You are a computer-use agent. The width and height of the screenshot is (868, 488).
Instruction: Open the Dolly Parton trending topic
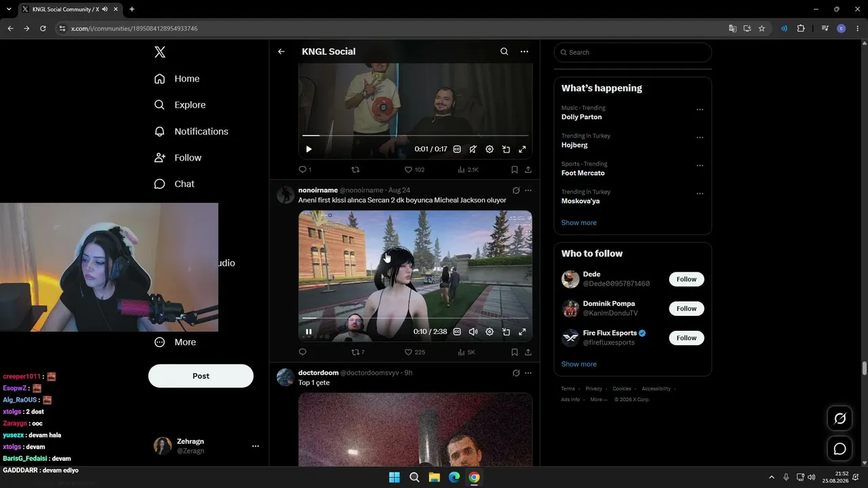581,117
